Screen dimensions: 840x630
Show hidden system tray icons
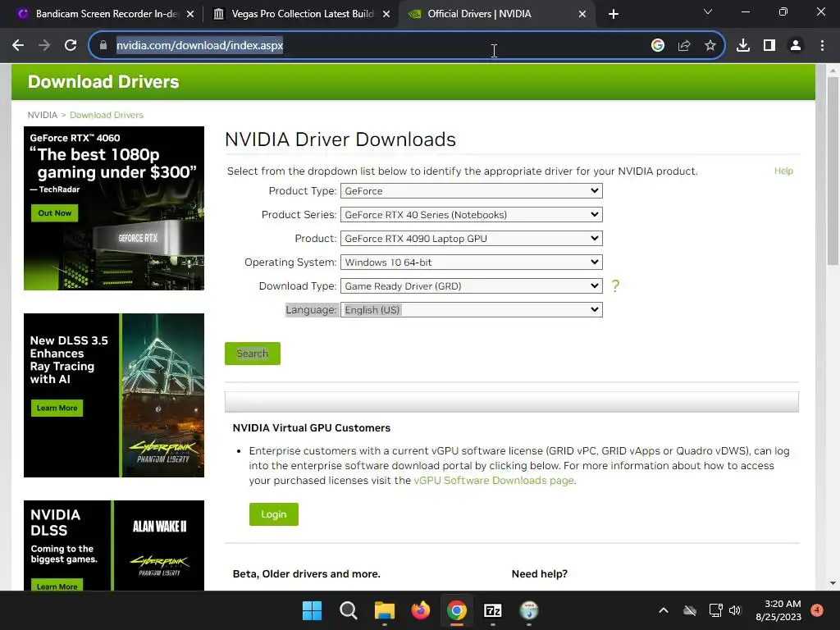663,610
